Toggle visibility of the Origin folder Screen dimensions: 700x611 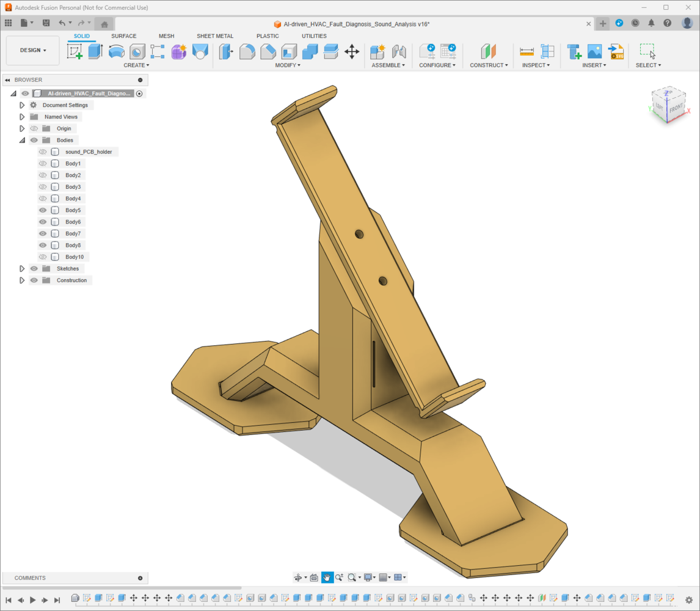34,129
